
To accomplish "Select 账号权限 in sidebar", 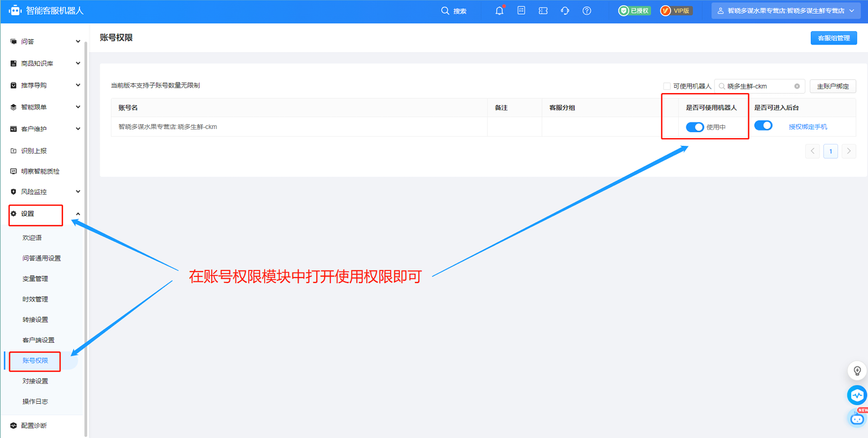I will pos(35,360).
